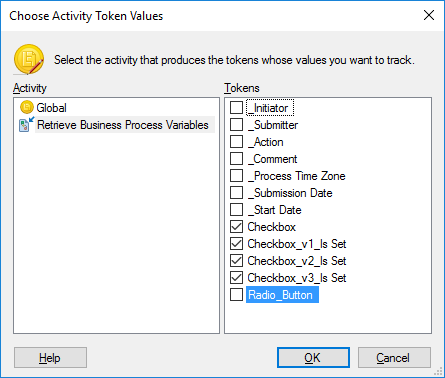445x378 pixels.
Task: Open Help for this dialog
Action: tap(50, 358)
